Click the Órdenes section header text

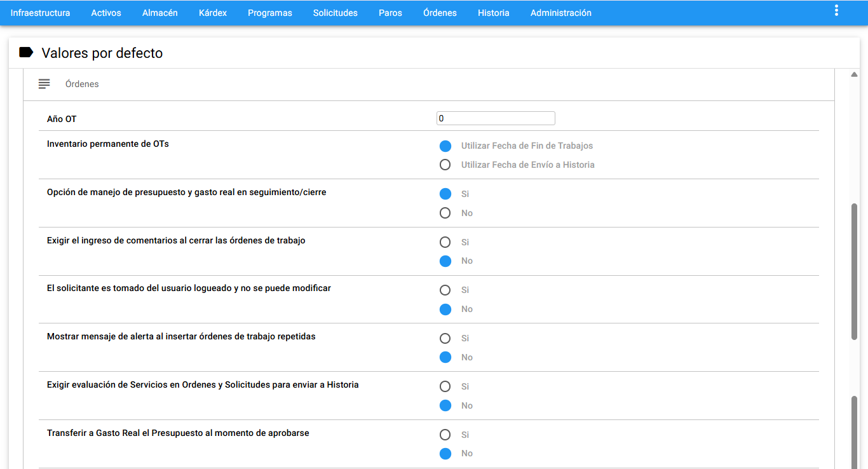click(82, 84)
